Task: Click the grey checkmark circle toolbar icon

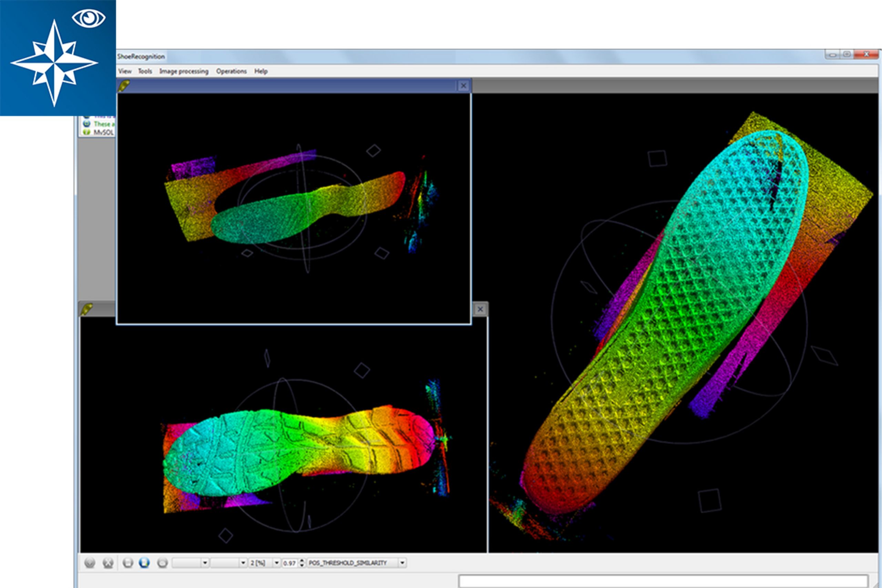Action: pyautogui.click(x=90, y=563)
